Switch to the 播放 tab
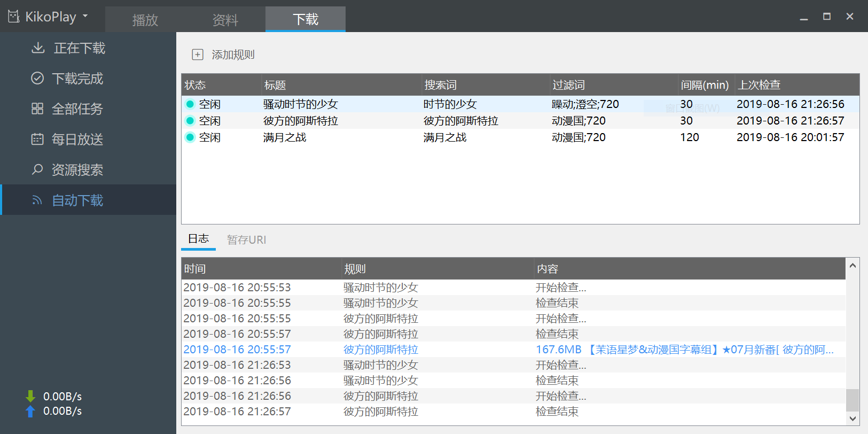 click(x=145, y=20)
